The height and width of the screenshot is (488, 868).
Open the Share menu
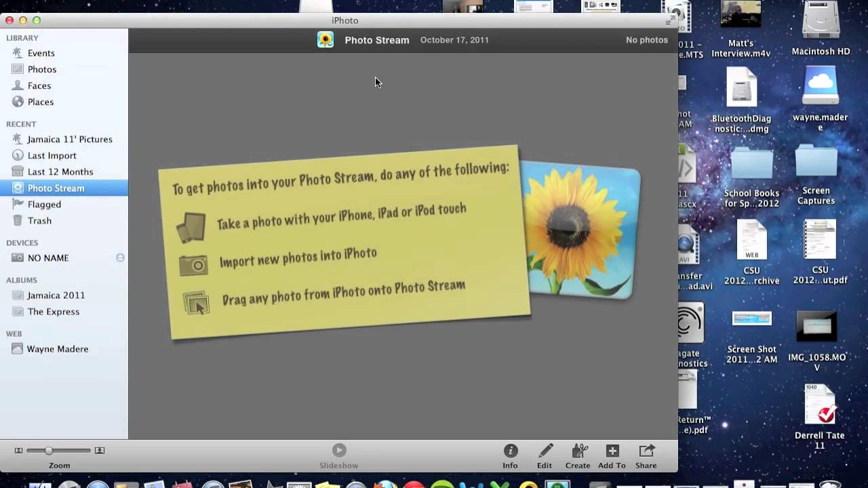pyautogui.click(x=646, y=455)
